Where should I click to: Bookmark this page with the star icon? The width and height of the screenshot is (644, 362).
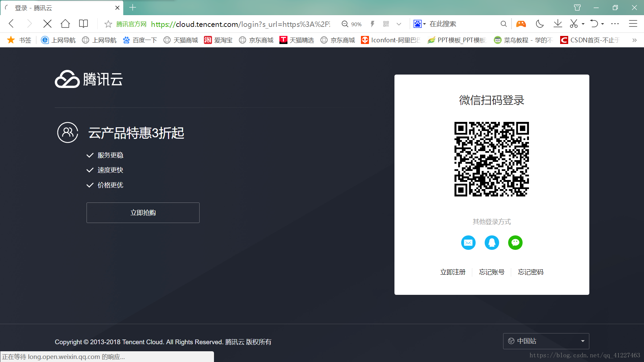point(108,24)
